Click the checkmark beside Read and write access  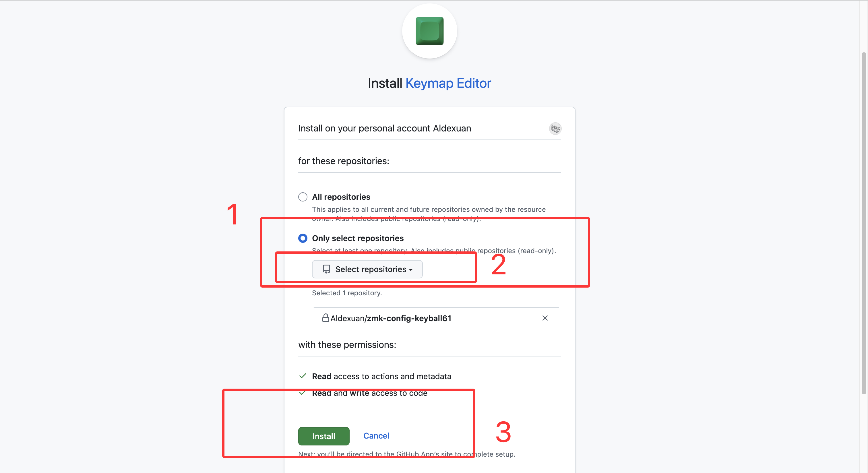pos(303,393)
